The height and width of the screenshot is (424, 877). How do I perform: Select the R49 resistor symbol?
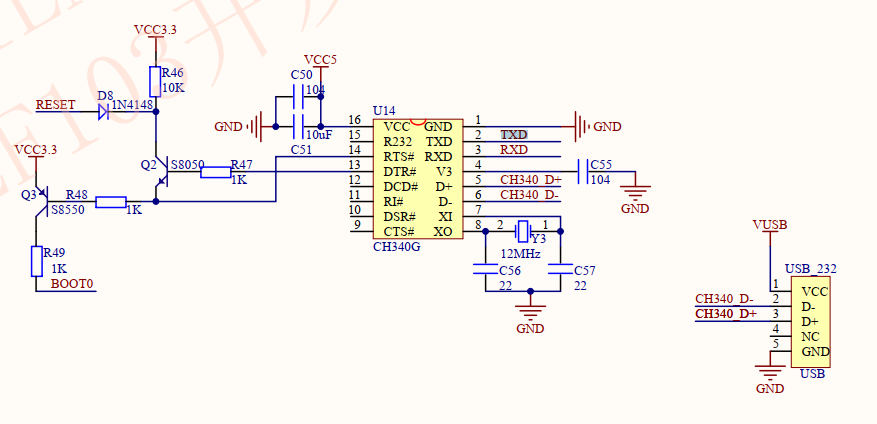tap(37, 261)
